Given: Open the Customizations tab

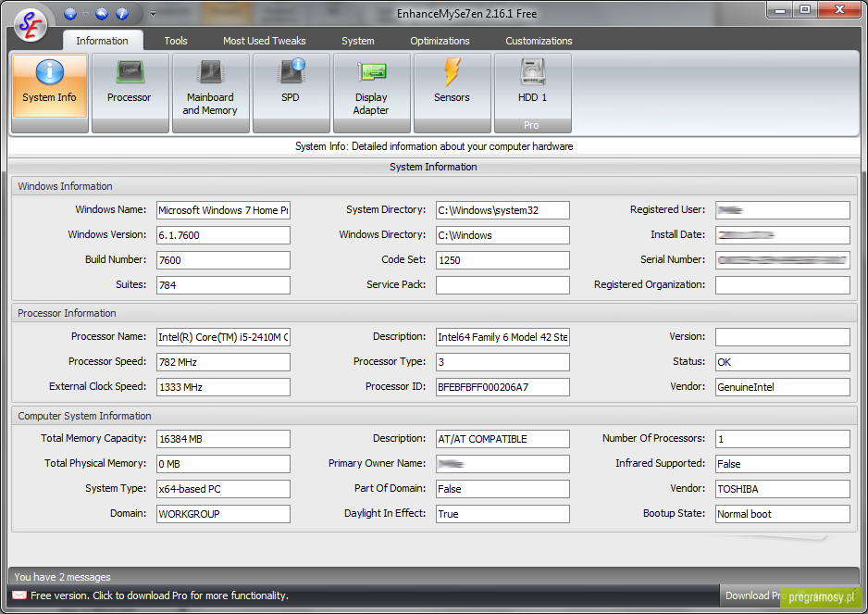Looking at the screenshot, I should 539,41.
